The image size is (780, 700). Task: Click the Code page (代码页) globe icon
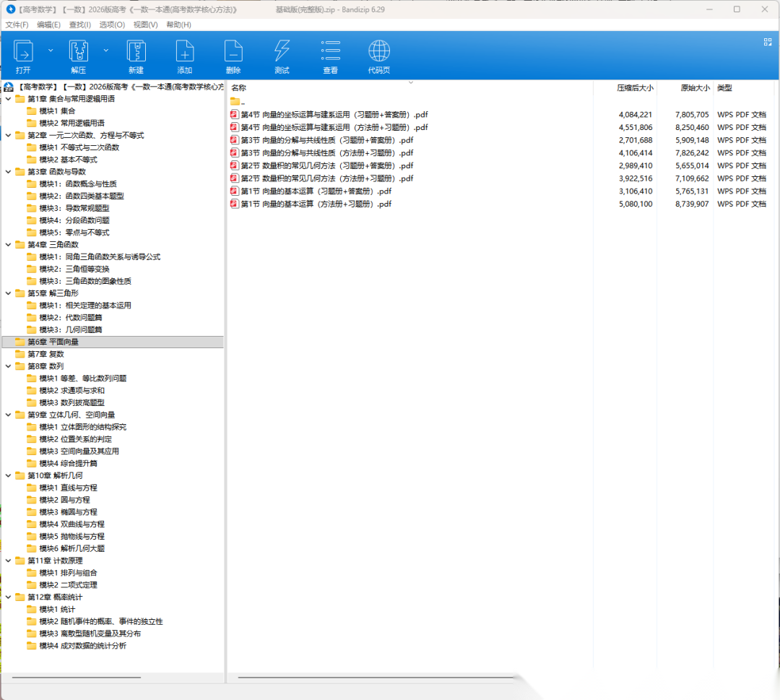tap(379, 51)
